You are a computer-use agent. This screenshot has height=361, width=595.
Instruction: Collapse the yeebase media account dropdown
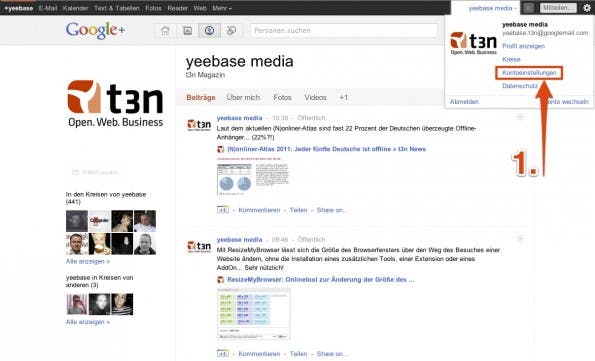(492, 8)
